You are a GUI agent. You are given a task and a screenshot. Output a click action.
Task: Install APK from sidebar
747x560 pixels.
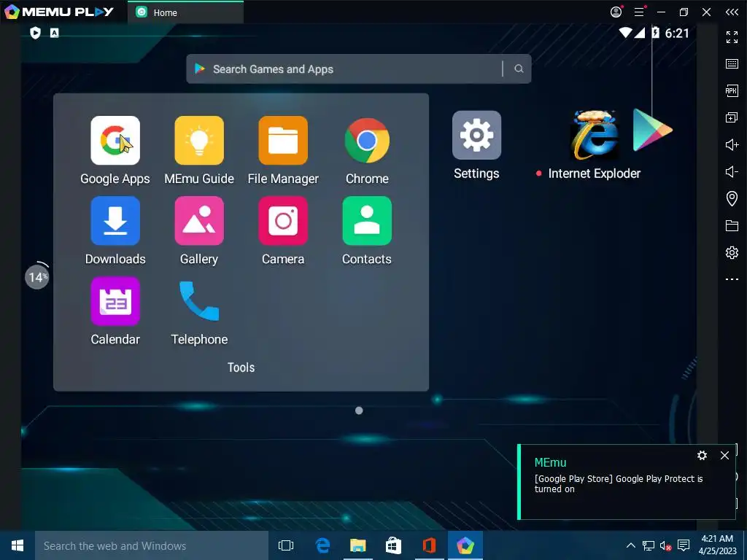732,90
